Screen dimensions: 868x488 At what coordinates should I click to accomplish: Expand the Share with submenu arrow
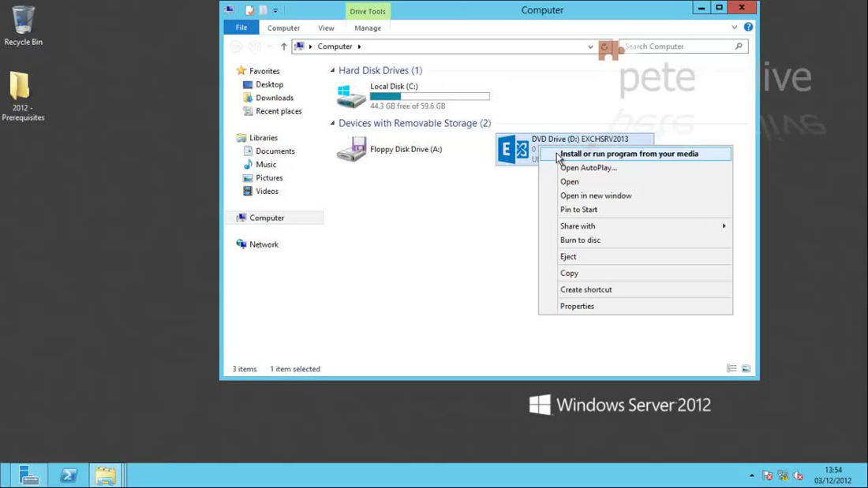724,226
